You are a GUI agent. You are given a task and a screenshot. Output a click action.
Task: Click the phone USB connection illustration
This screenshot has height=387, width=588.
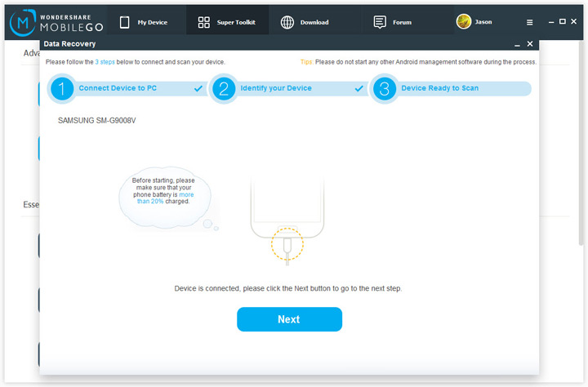coord(287,221)
